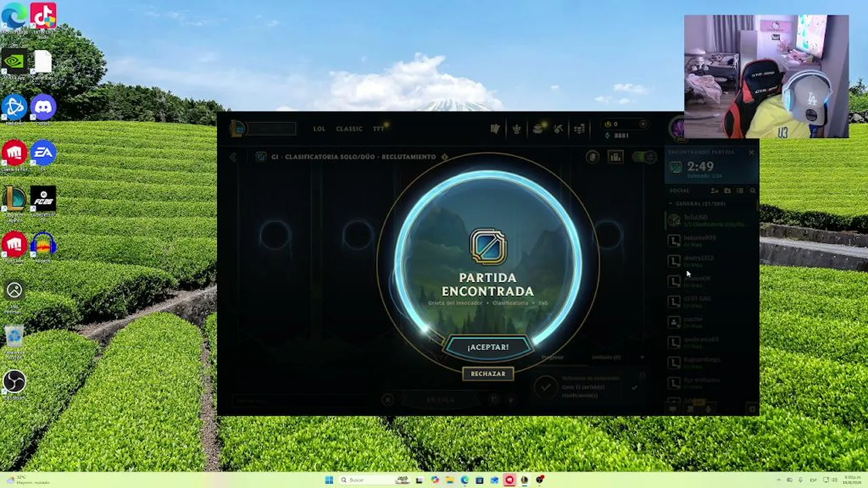Switch to the CLASSIC tab
Viewport: 868px width, 488px height.
click(x=349, y=129)
